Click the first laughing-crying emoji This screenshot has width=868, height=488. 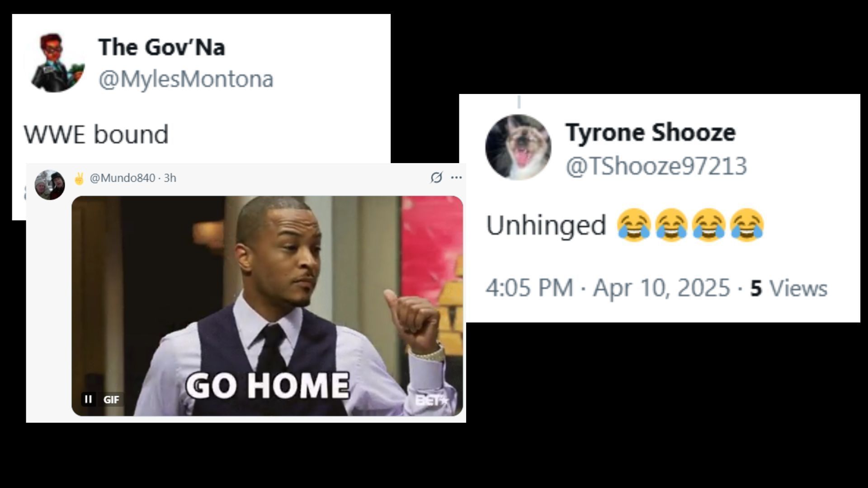(x=634, y=225)
